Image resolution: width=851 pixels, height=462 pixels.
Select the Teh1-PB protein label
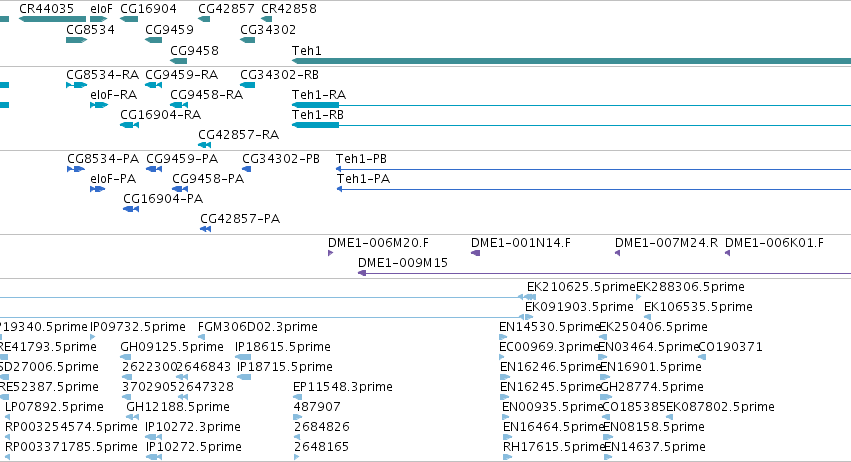(361, 159)
